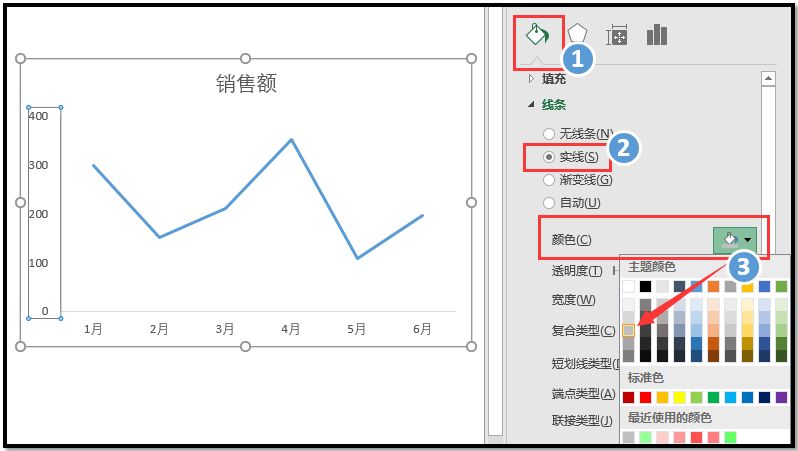Click the 300 vertical axis label
The image size is (798, 451).
tap(38, 165)
